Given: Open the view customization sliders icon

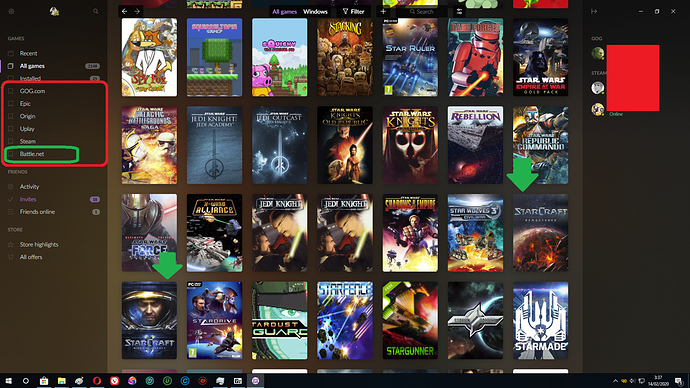Looking at the screenshot, I should (x=459, y=11).
